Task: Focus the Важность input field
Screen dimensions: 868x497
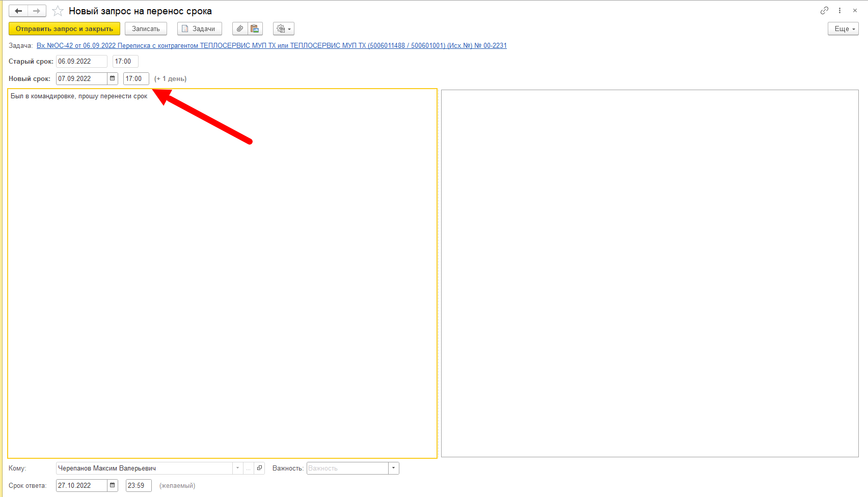Action: coord(347,468)
